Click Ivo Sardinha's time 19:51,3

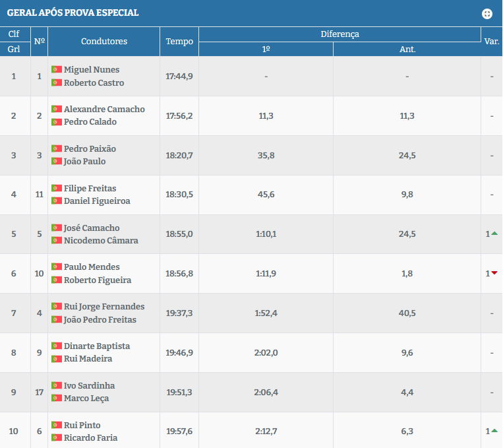coord(179,392)
